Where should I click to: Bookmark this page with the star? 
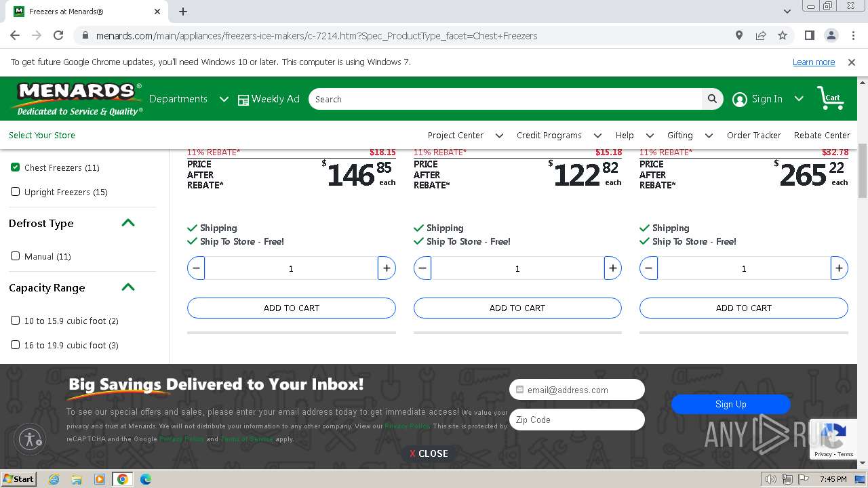(x=783, y=35)
